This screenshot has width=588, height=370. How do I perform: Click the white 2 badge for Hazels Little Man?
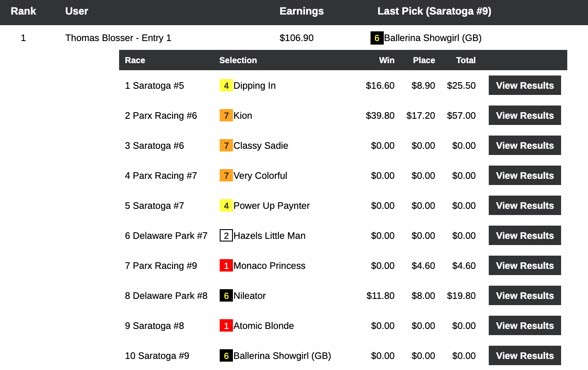226,236
